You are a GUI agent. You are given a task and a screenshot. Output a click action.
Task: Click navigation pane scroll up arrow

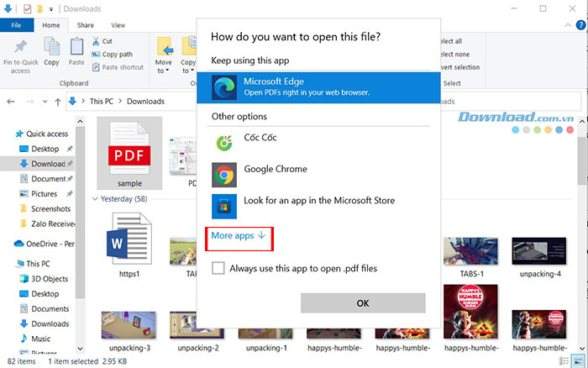click(x=80, y=122)
